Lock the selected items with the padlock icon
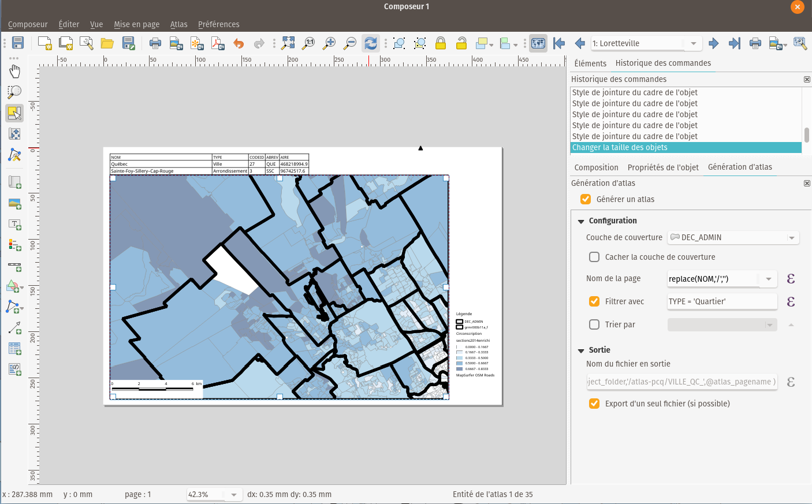Screen dimensions: 812x504 point(440,43)
